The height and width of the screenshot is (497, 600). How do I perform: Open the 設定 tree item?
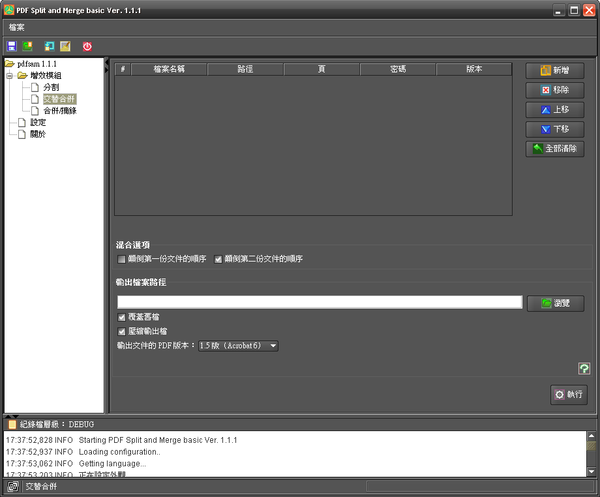[x=38, y=122]
